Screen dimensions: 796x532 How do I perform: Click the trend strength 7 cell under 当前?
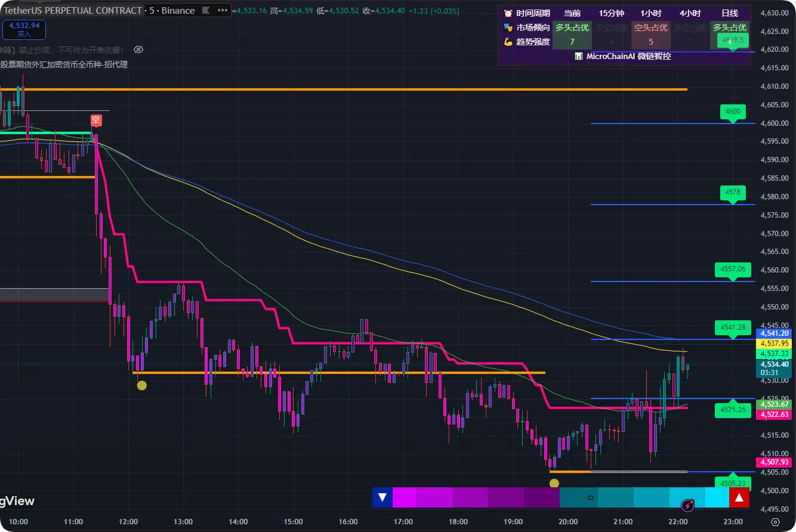coord(572,42)
